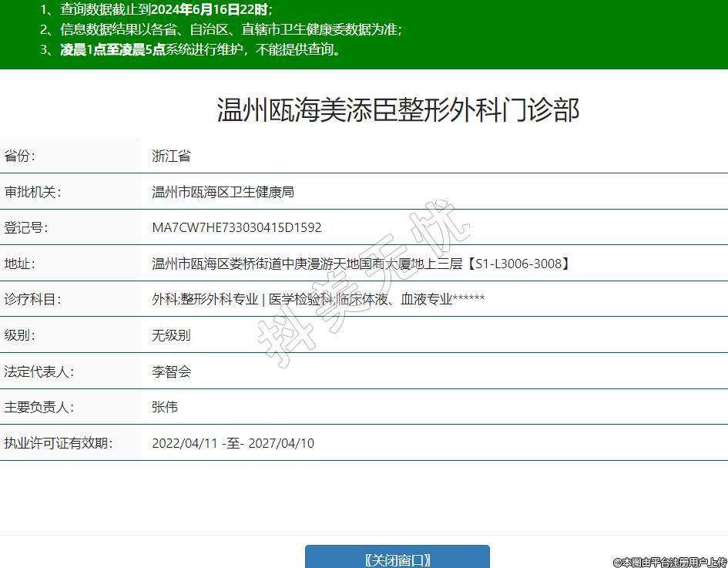728x568 pixels.
Task: Select the level value 无级别
Action: point(171,335)
